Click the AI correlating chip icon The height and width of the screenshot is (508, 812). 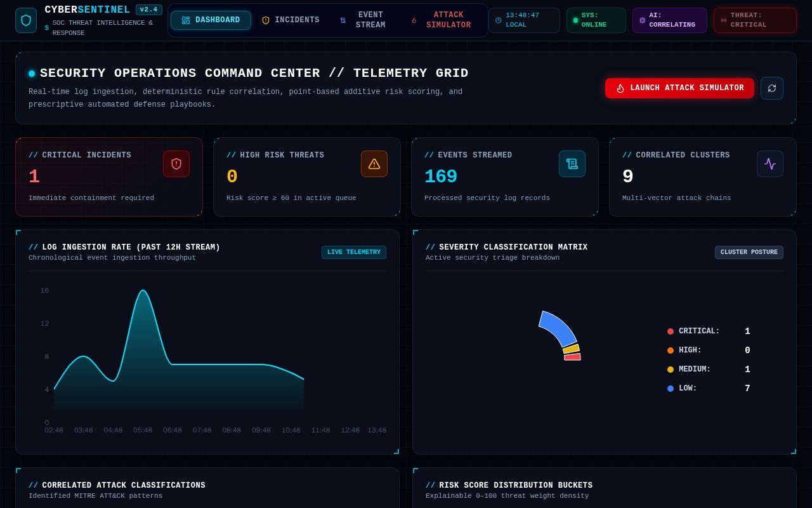[x=643, y=20]
